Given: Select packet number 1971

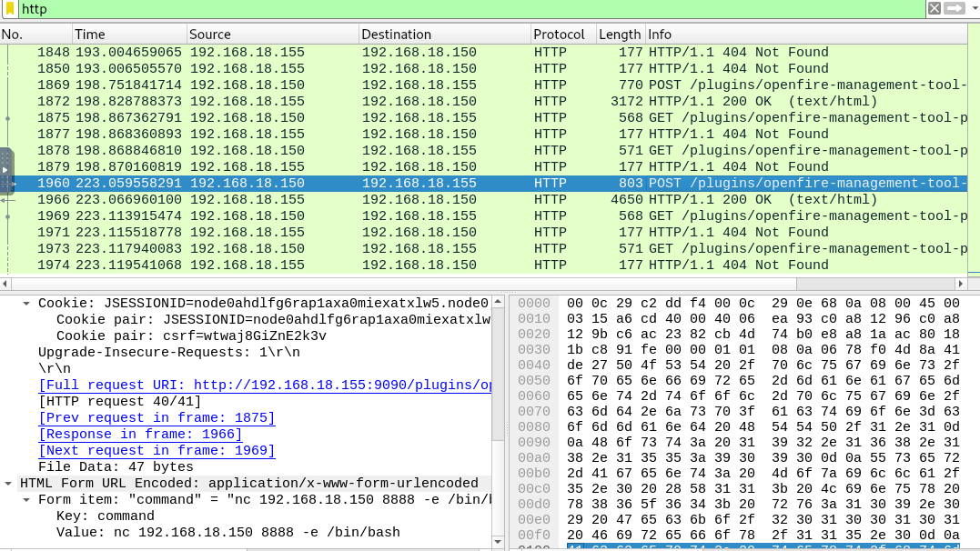Looking at the screenshot, I should point(484,233).
